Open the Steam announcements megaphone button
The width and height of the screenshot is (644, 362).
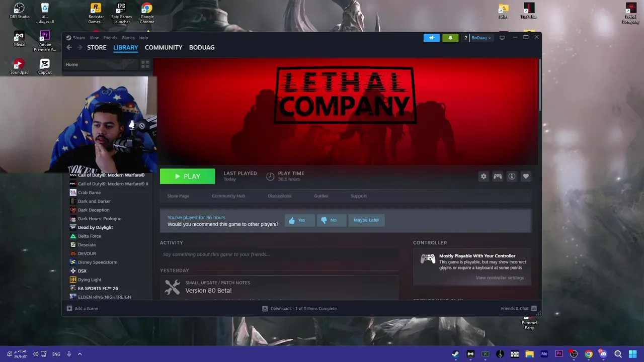coord(431,38)
